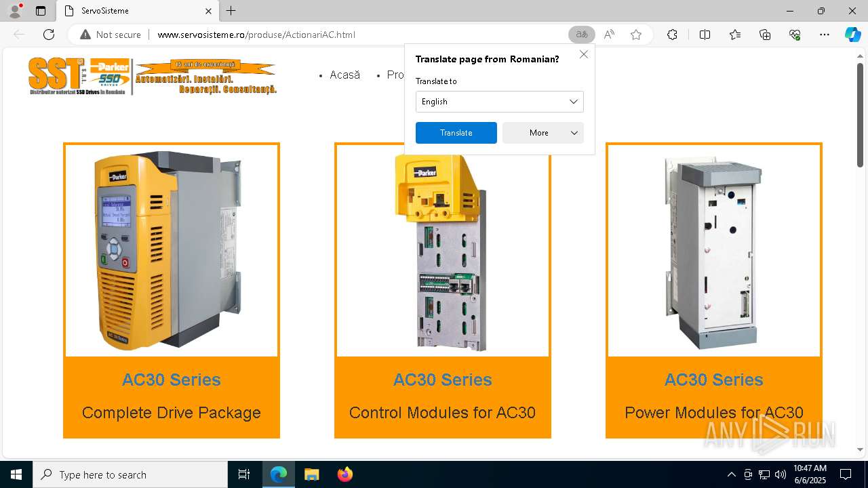Open the Collections icon
868x488 pixels.
point(765,35)
